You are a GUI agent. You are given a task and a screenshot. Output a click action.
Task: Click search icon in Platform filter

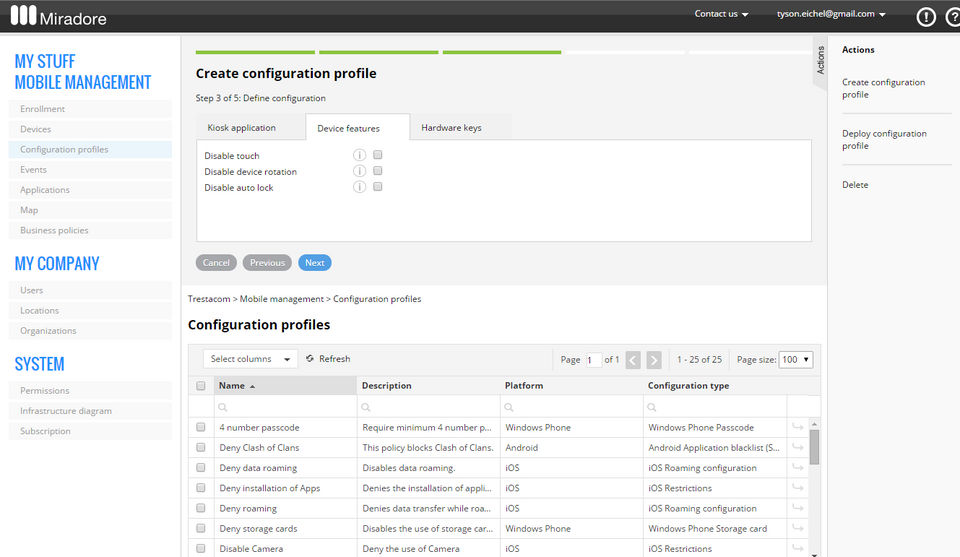509,407
